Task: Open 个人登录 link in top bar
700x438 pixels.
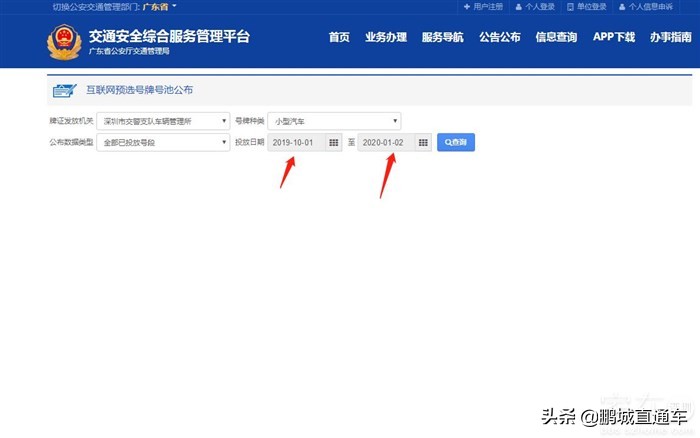Action: click(535, 7)
